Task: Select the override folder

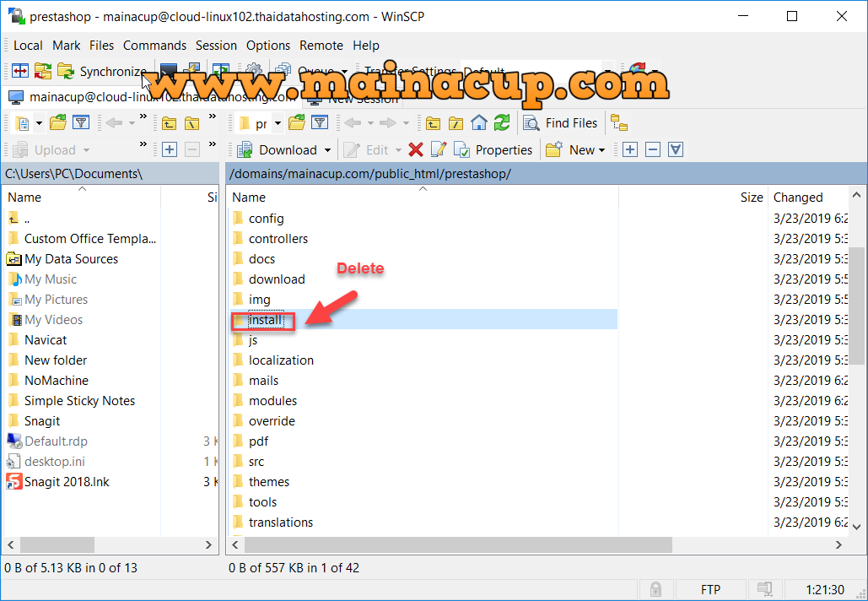Action: pos(272,421)
